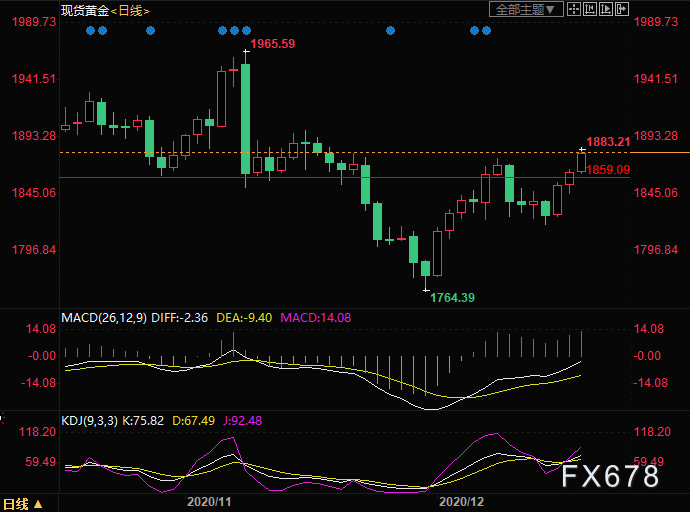690x512 pixels.
Task: Click the D:67.49 value
Action: (194, 421)
